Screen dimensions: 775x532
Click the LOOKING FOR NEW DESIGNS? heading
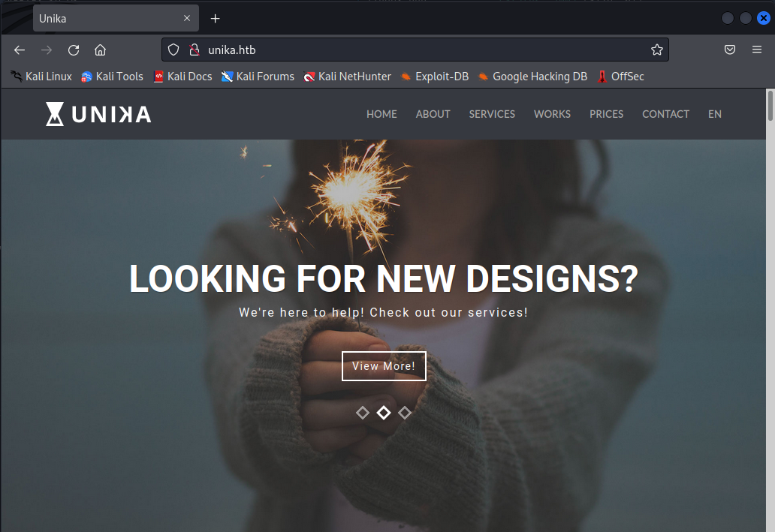(384, 278)
